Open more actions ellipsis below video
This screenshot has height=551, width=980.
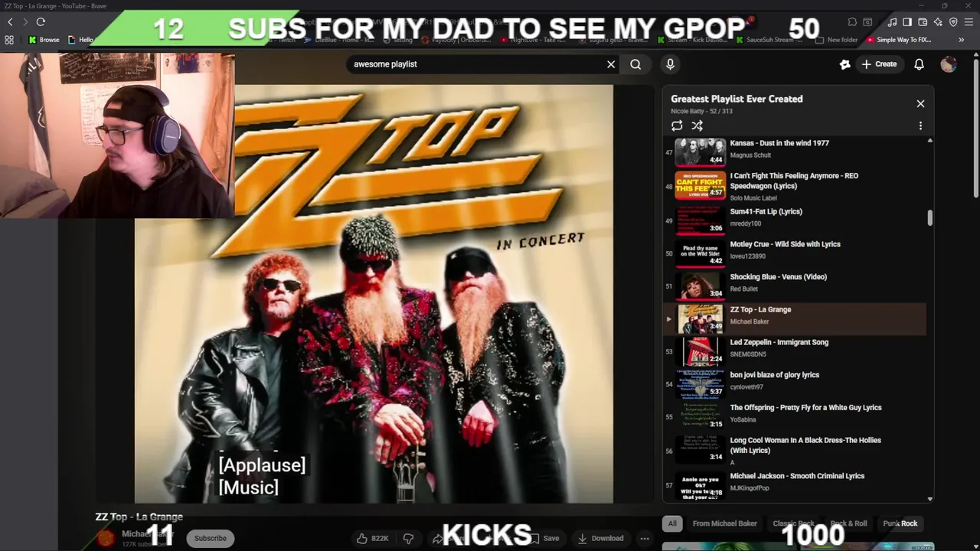645,538
